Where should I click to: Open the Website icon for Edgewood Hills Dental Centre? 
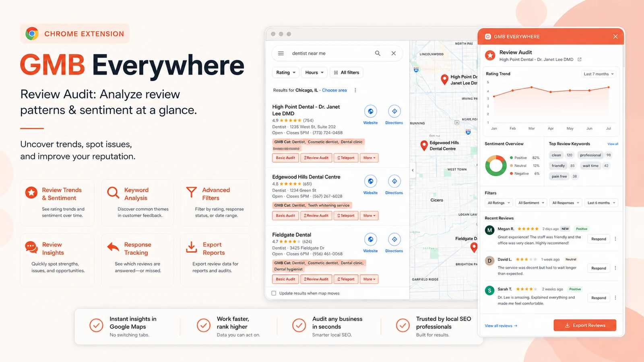click(x=371, y=181)
